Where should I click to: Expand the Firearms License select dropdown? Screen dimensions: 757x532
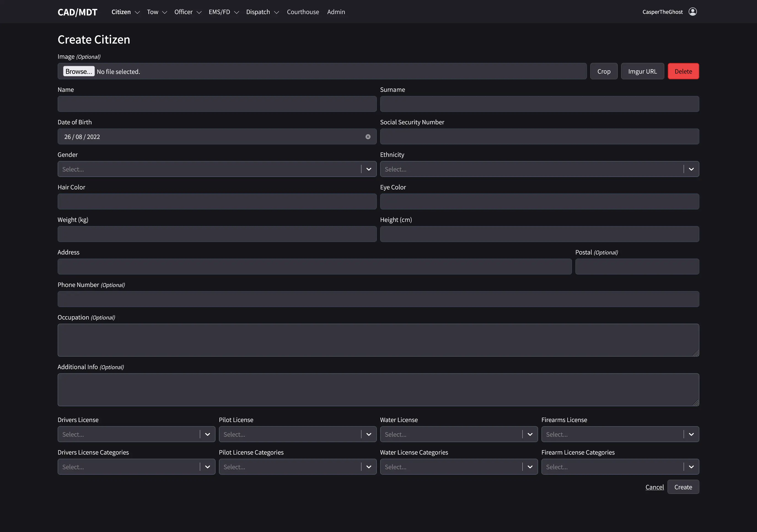click(x=691, y=434)
